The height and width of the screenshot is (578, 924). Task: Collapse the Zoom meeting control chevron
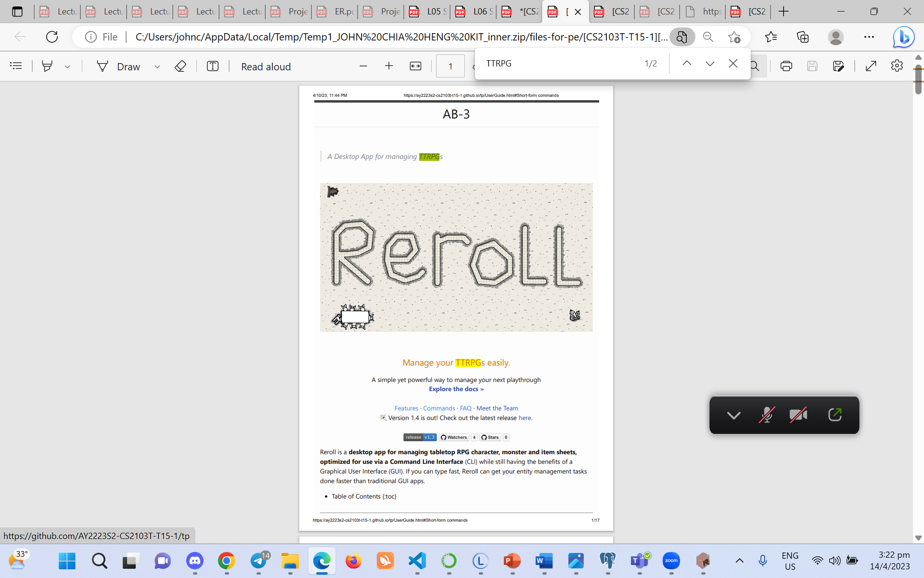pyautogui.click(x=733, y=415)
